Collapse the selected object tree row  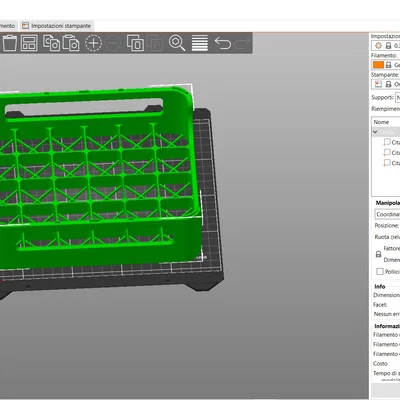click(375, 132)
